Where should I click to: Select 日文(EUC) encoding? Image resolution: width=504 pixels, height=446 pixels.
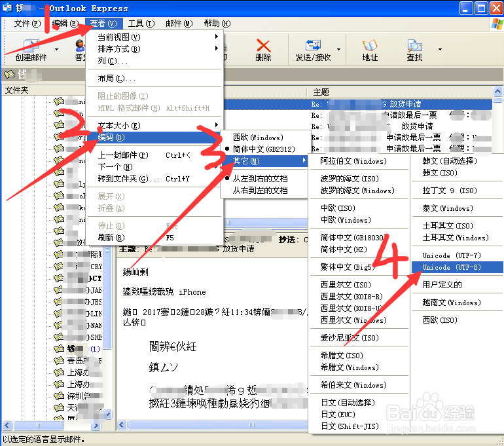pos(359,415)
